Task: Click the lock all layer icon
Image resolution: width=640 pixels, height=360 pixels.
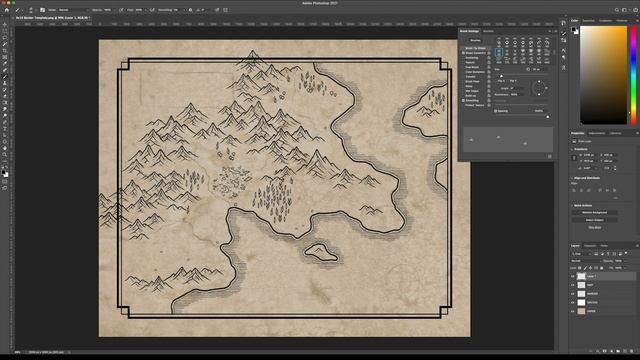Action: [x=602, y=268]
